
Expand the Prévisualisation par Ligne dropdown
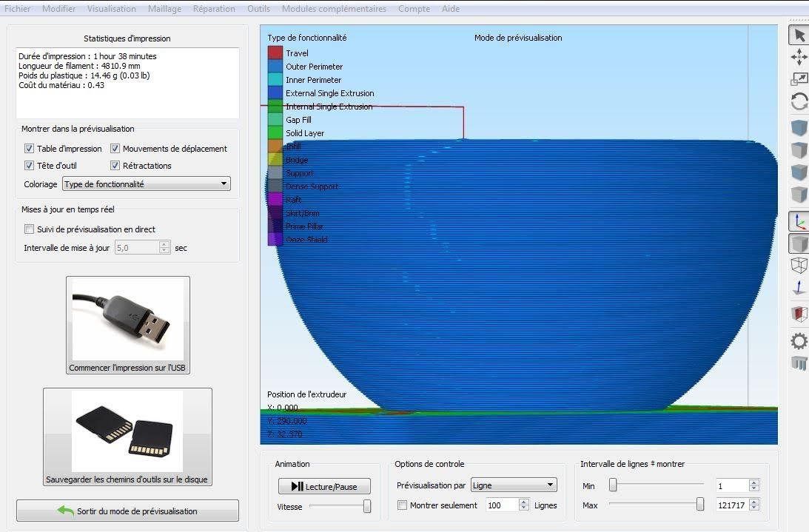click(514, 485)
